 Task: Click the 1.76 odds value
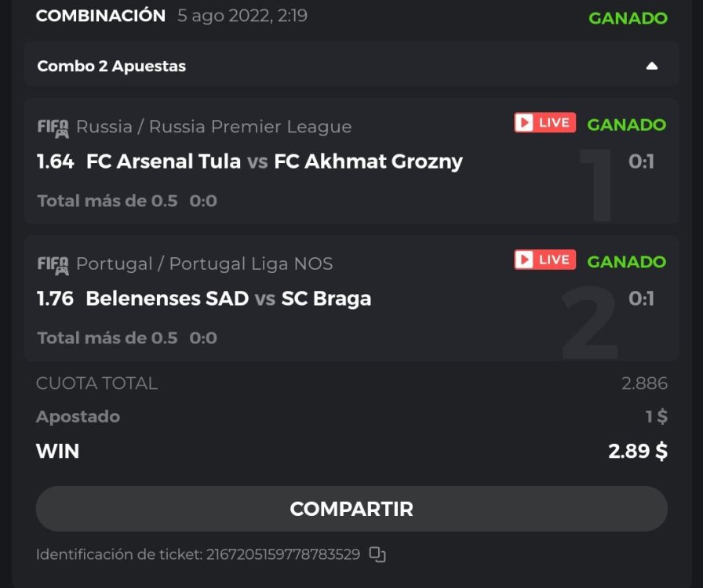(55, 299)
